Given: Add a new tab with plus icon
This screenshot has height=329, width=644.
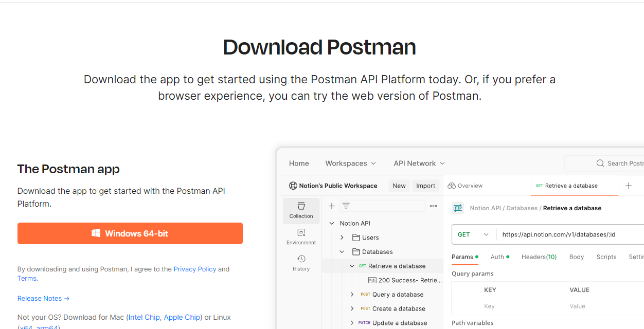Looking at the screenshot, I should (x=629, y=186).
